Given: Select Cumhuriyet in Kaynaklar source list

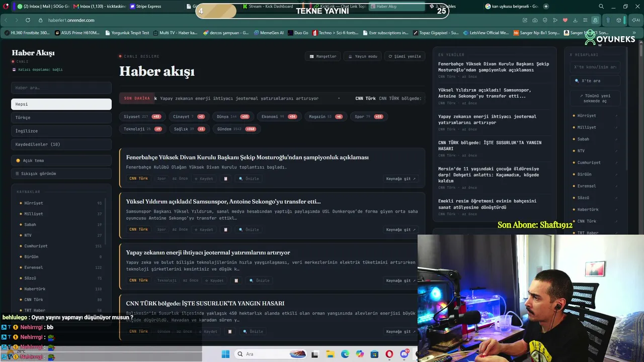Looking at the screenshot, I should (x=60, y=246).
